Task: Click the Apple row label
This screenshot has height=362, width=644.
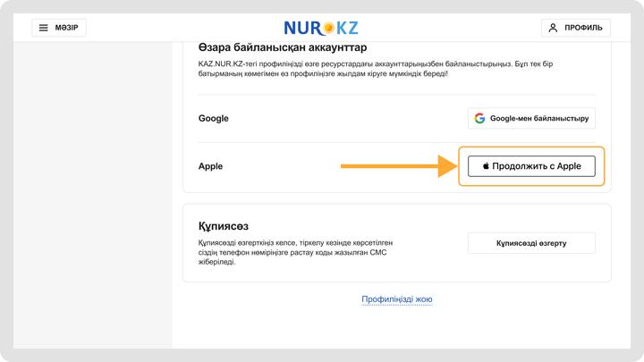Action: coord(210,166)
